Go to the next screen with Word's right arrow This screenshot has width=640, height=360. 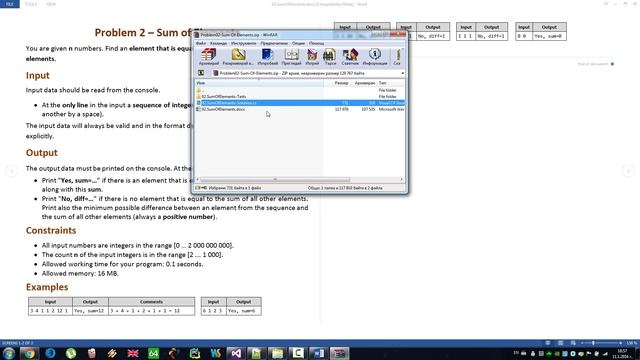coord(628,171)
